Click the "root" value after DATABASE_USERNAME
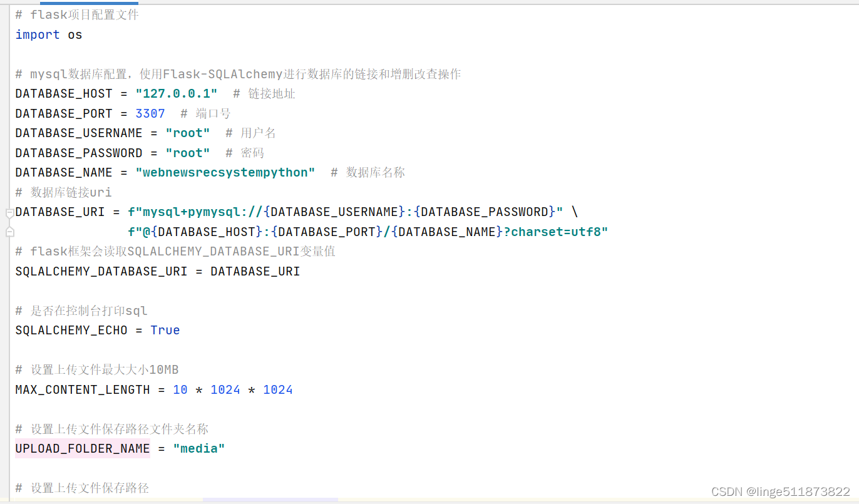 (x=188, y=133)
